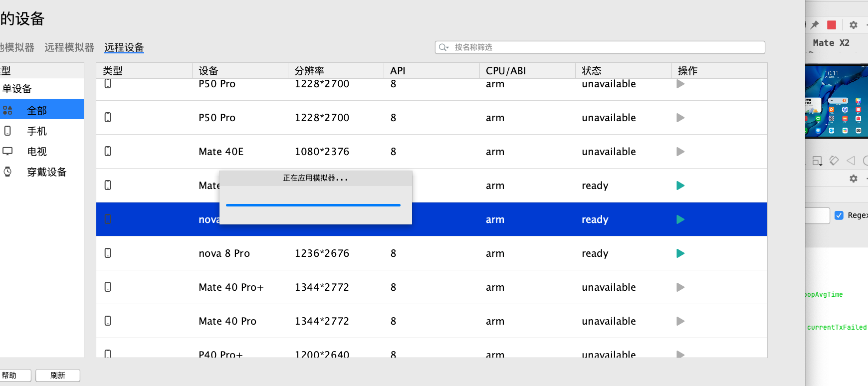Open the local 模拟器 tab
This screenshot has width=868, height=386.
point(17,47)
